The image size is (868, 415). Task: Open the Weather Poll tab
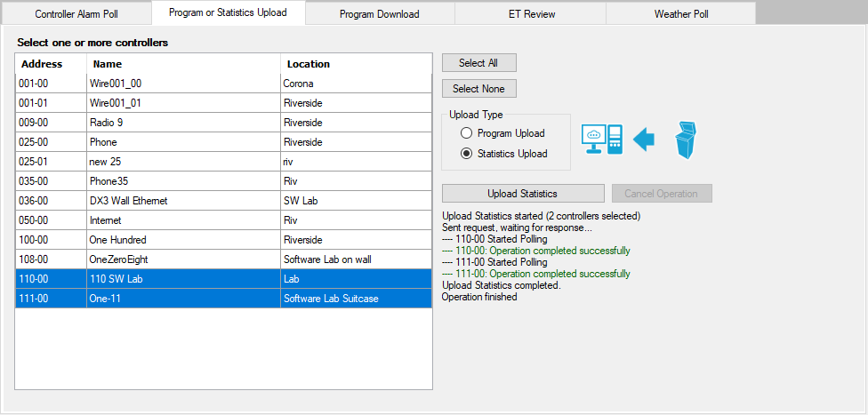681,14
